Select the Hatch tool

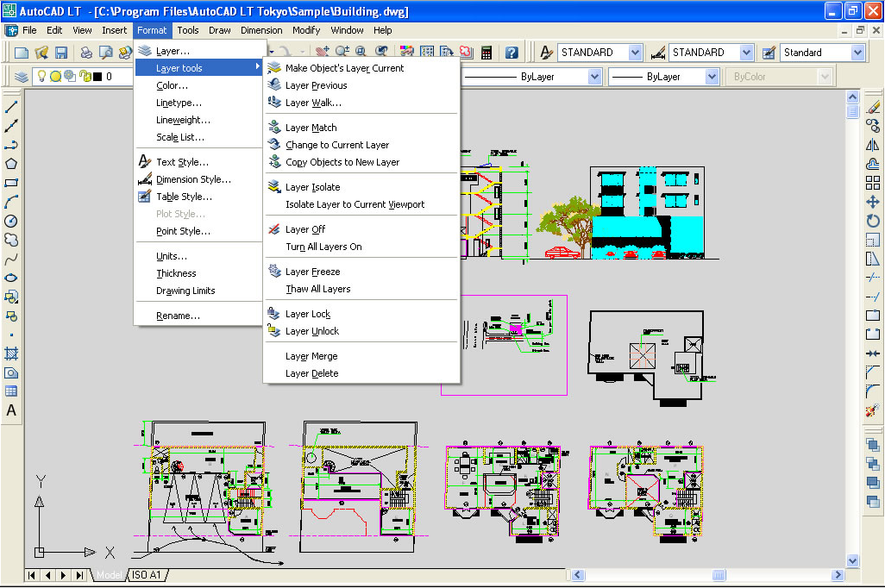point(10,353)
